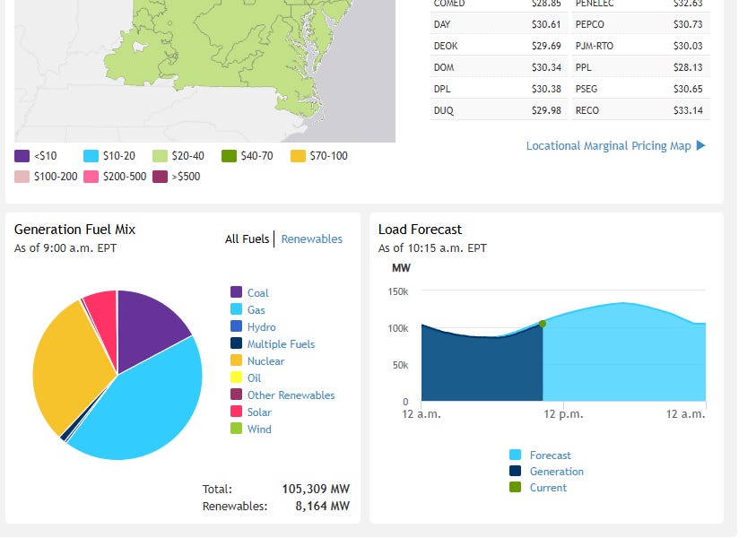This screenshot has width=756, height=538.
Task: Select the Gas legend icon
Action: coord(236,309)
